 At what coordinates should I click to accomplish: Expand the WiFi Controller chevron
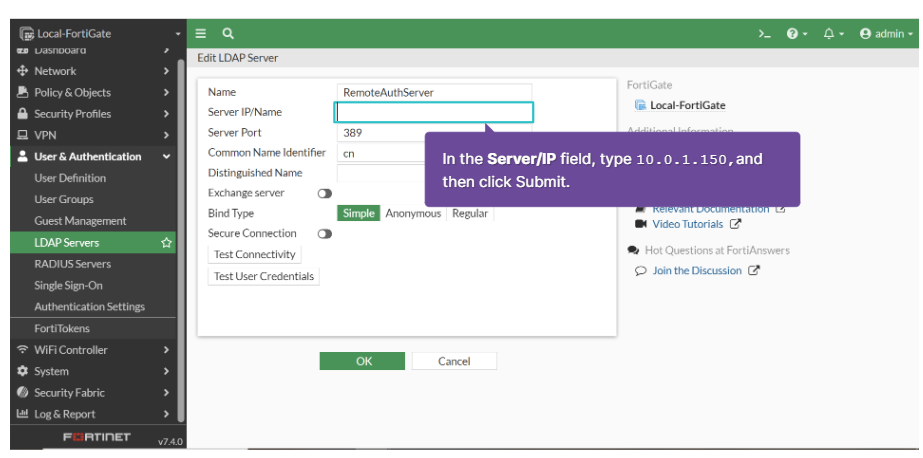[167, 350]
